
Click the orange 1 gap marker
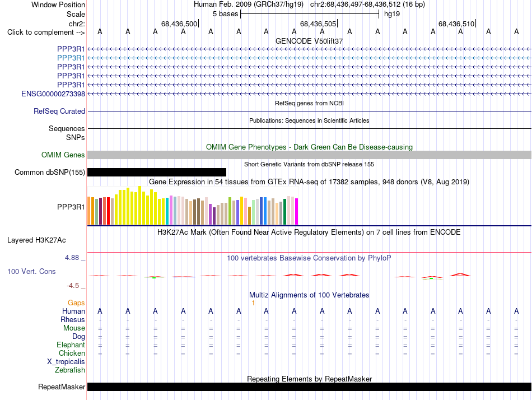253,303
